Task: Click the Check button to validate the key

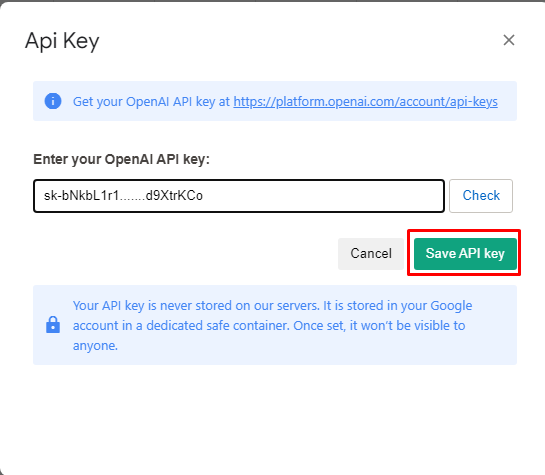Action: (481, 196)
